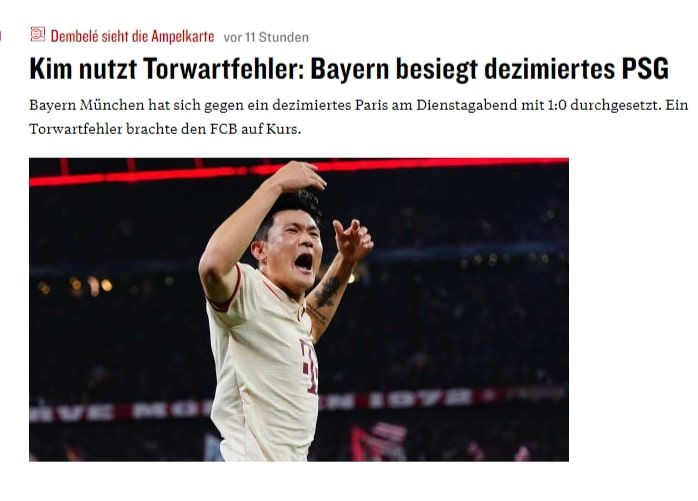Click the red match report icon
The width and height of the screenshot is (698, 501).
click(38, 34)
